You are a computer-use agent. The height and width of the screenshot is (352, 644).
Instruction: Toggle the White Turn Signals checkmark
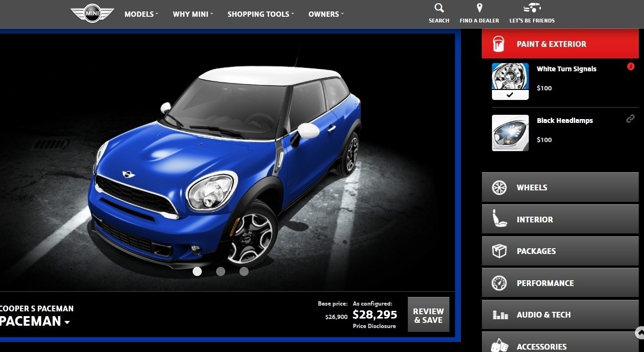510,95
